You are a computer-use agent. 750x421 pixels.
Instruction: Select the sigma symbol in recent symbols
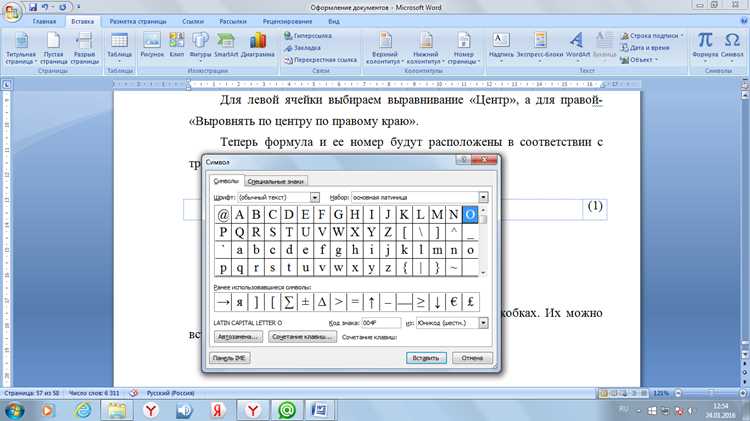coord(288,302)
